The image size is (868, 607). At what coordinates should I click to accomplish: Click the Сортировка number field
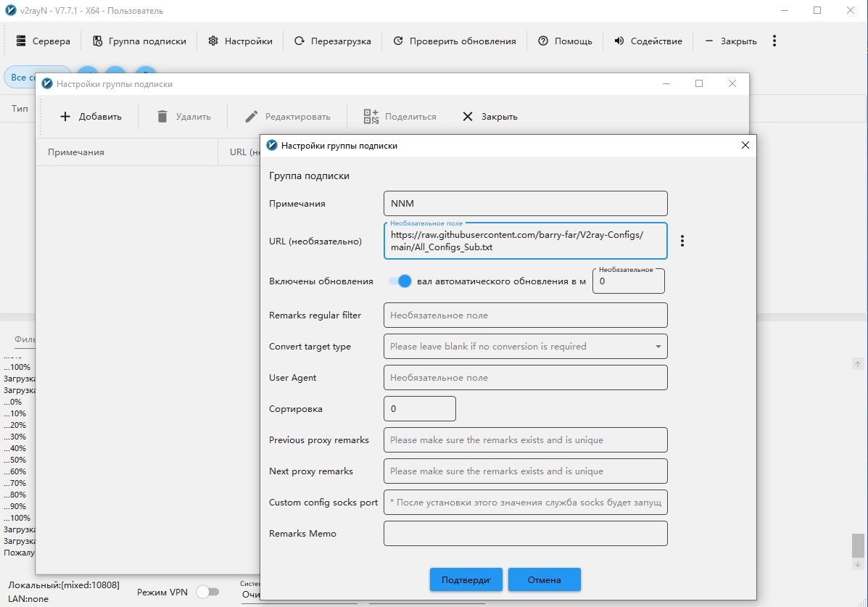[x=419, y=409]
